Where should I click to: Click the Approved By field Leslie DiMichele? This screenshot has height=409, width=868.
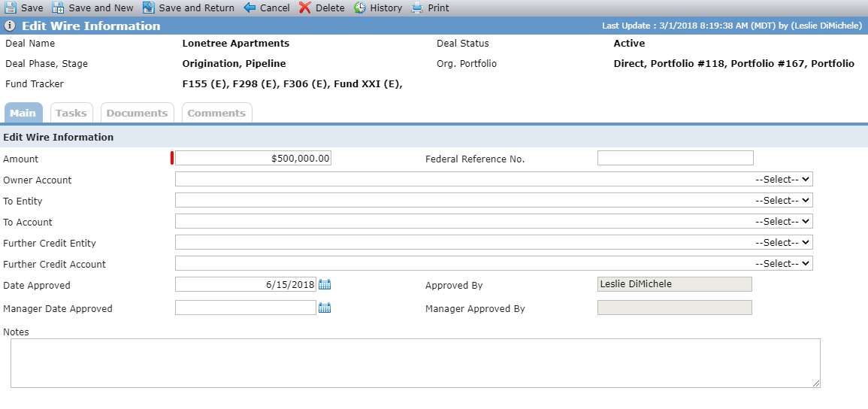point(675,284)
